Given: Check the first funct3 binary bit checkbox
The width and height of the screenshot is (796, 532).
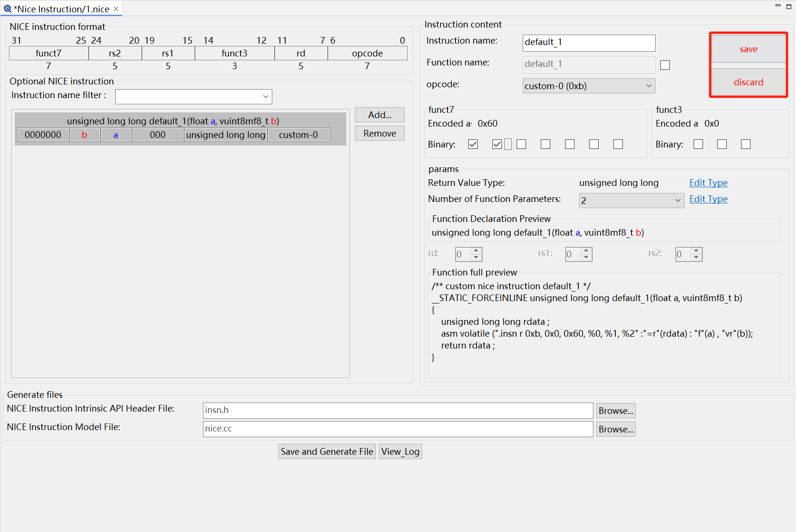Looking at the screenshot, I should (x=698, y=144).
